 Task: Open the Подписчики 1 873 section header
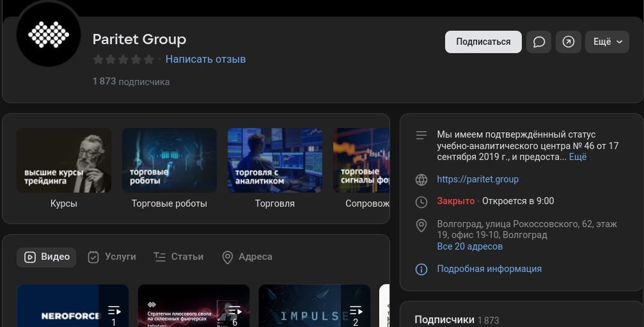[x=457, y=319]
